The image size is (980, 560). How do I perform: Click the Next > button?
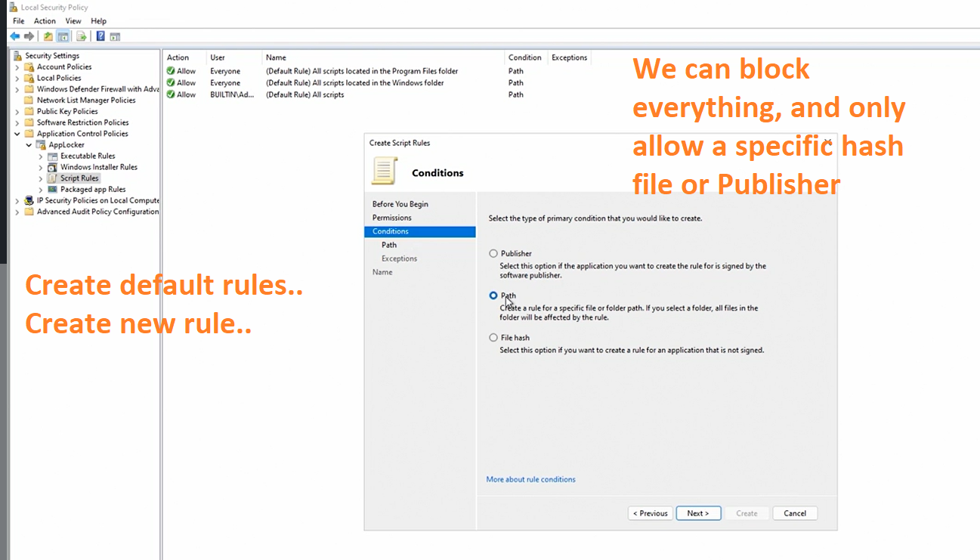click(697, 513)
